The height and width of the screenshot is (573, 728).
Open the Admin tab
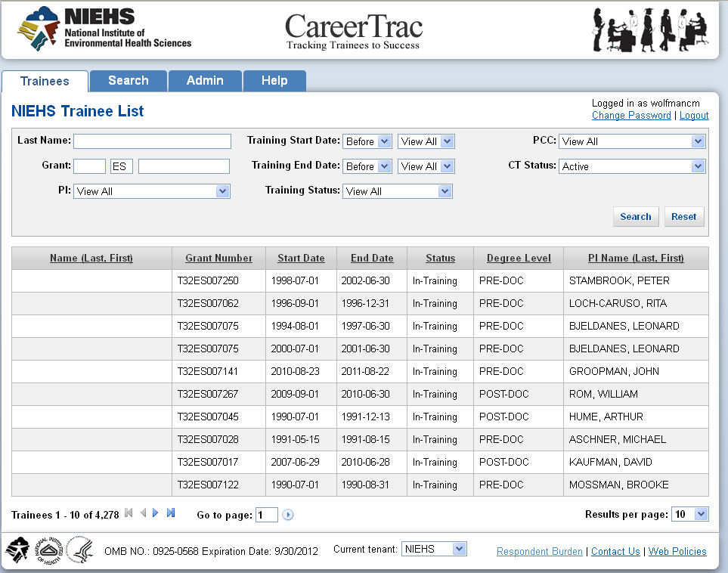pyautogui.click(x=205, y=81)
